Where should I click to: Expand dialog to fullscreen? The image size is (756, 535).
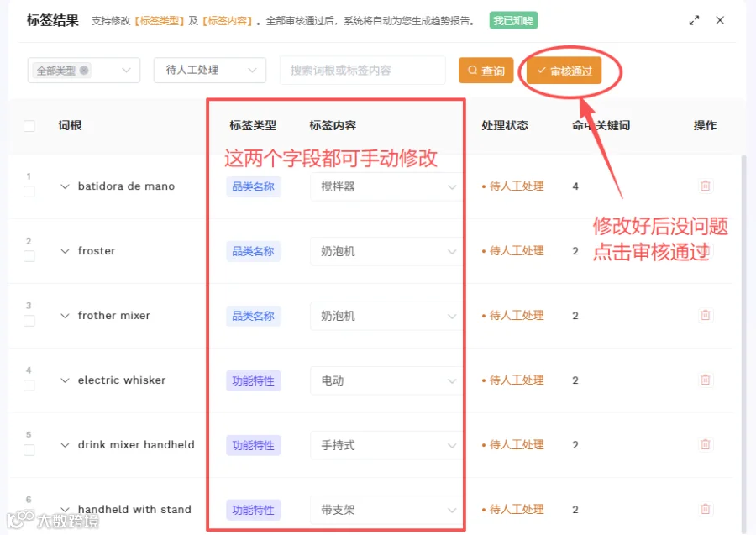click(x=694, y=20)
